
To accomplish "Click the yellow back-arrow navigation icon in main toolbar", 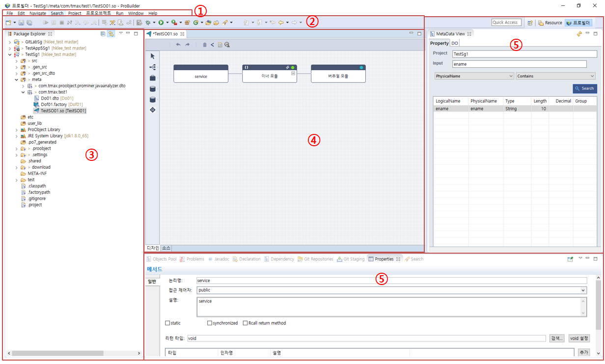I will pyautogui.click(x=281, y=23).
